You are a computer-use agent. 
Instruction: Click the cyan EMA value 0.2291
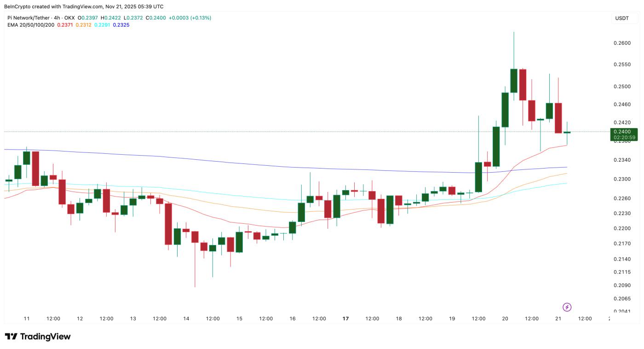pyautogui.click(x=102, y=25)
